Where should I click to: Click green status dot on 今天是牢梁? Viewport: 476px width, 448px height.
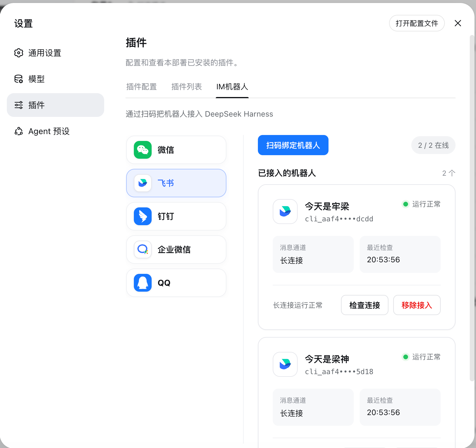click(x=405, y=204)
